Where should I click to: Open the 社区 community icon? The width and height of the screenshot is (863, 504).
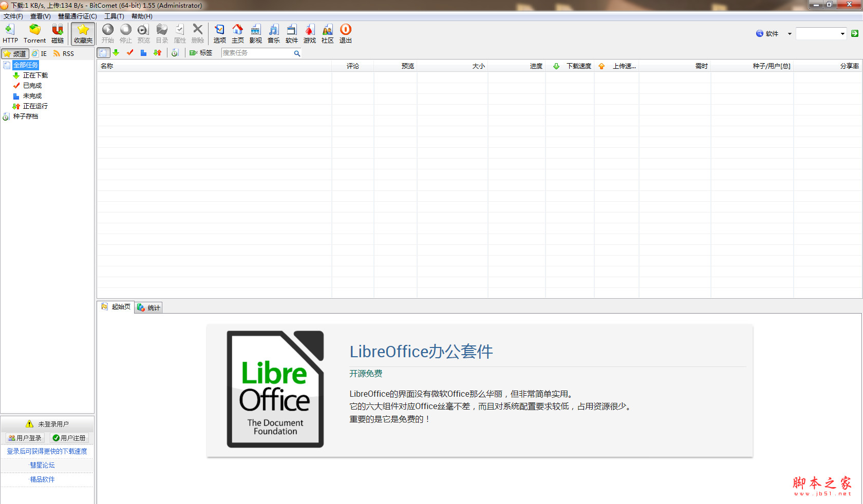[328, 33]
